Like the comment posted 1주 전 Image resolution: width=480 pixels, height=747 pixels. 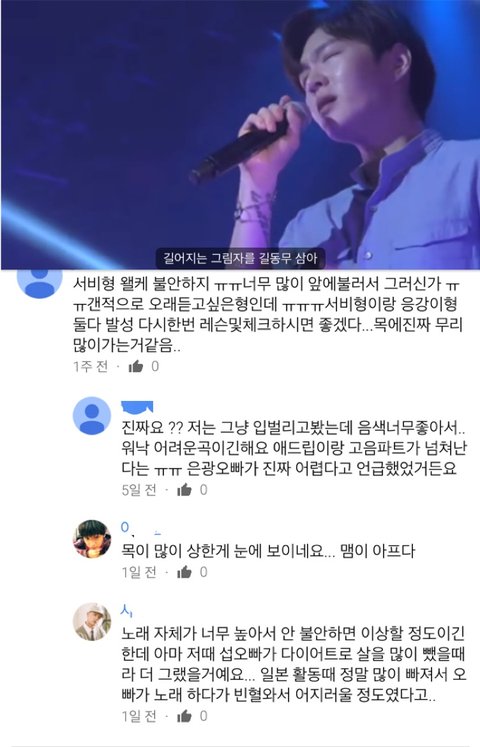pos(136,366)
